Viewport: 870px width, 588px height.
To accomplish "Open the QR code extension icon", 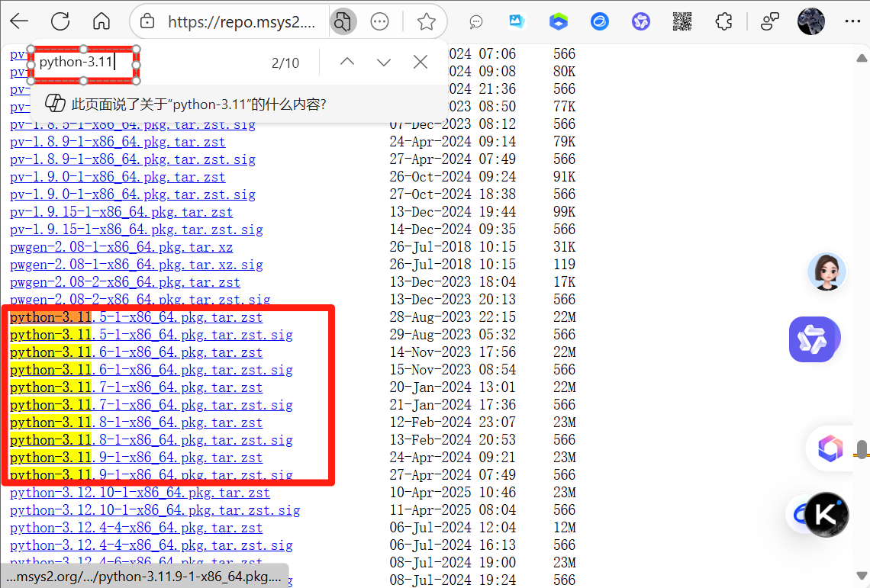I will (682, 21).
